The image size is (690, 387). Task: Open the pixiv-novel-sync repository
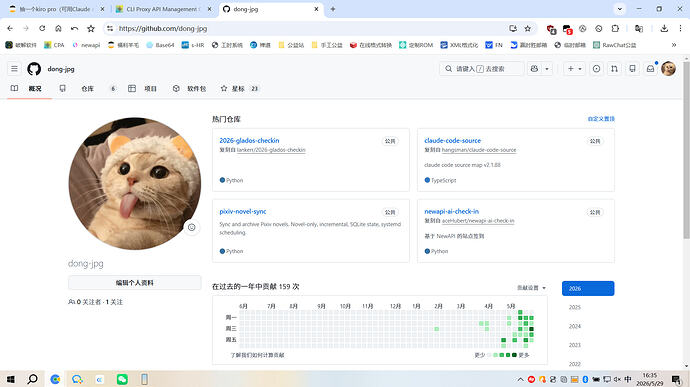click(x=242, y=211)
